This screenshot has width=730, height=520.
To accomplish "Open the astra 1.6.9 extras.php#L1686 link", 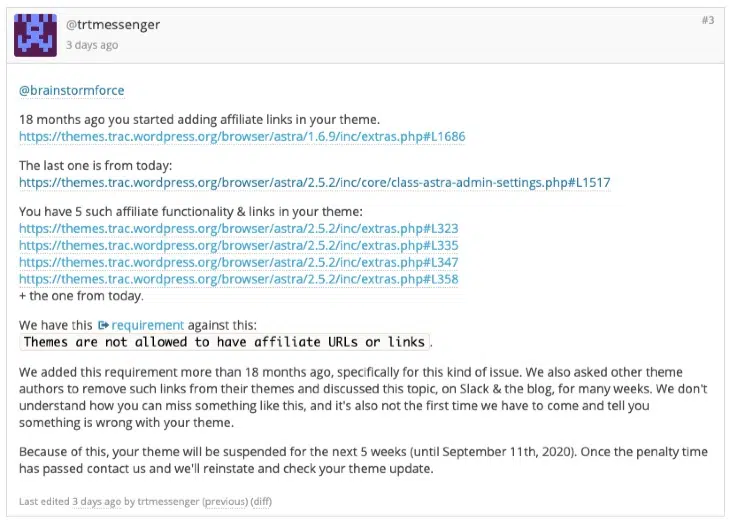I will [242, 136].
